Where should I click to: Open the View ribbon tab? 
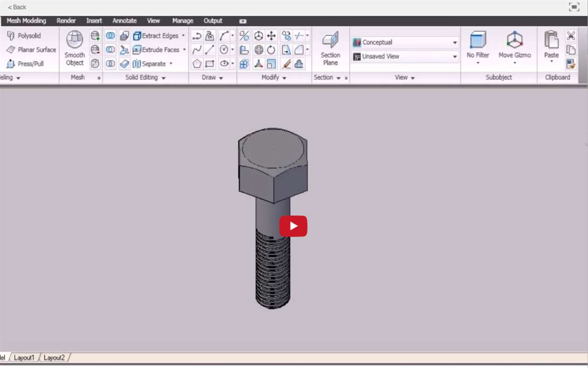(153, 21)
